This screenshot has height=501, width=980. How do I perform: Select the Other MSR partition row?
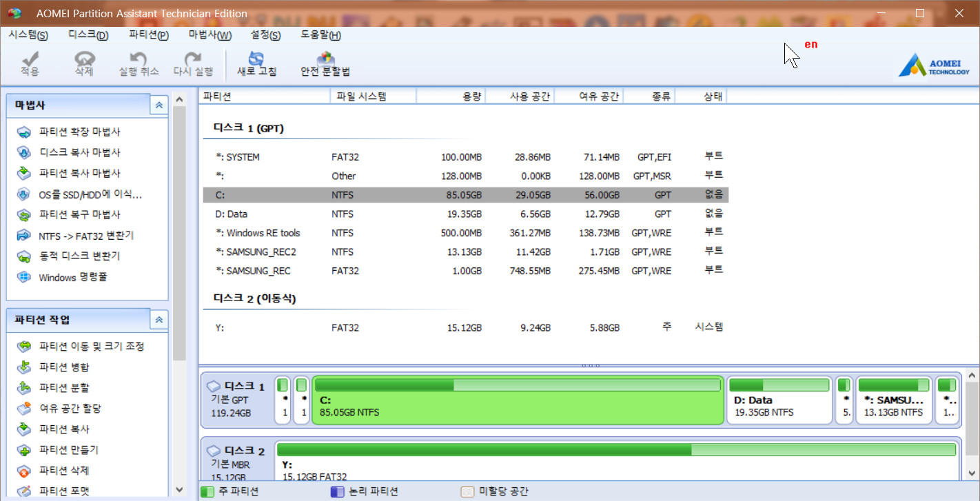tap(465, 176)
